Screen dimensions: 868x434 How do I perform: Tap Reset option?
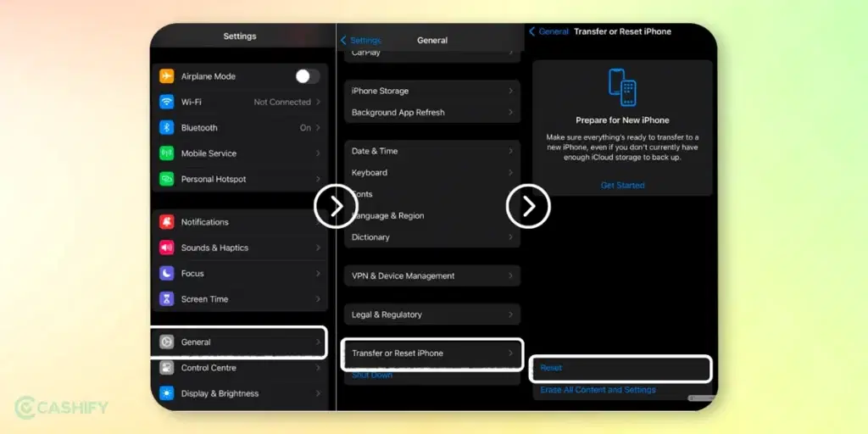coord(621,368)
